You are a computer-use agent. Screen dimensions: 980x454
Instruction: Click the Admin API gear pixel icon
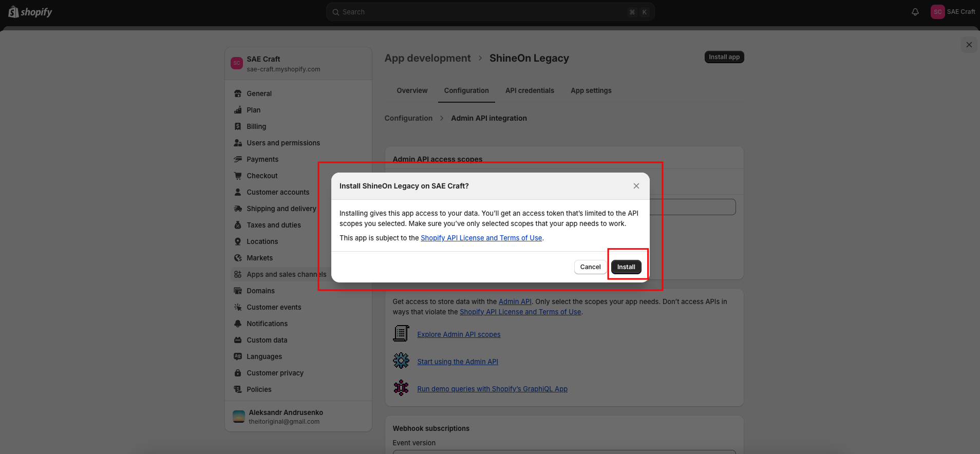401,361
